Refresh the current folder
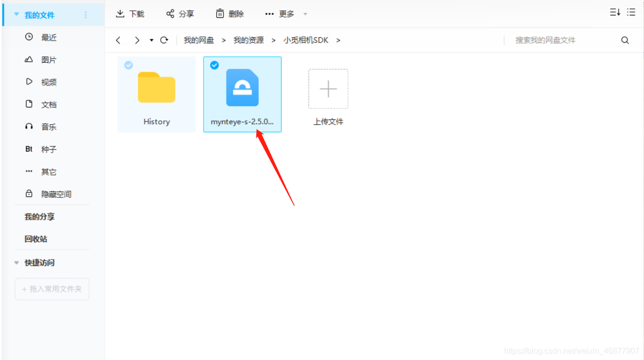Image resolution: width=644 pixels, height=360 pixels. click(x=164, y=40)
